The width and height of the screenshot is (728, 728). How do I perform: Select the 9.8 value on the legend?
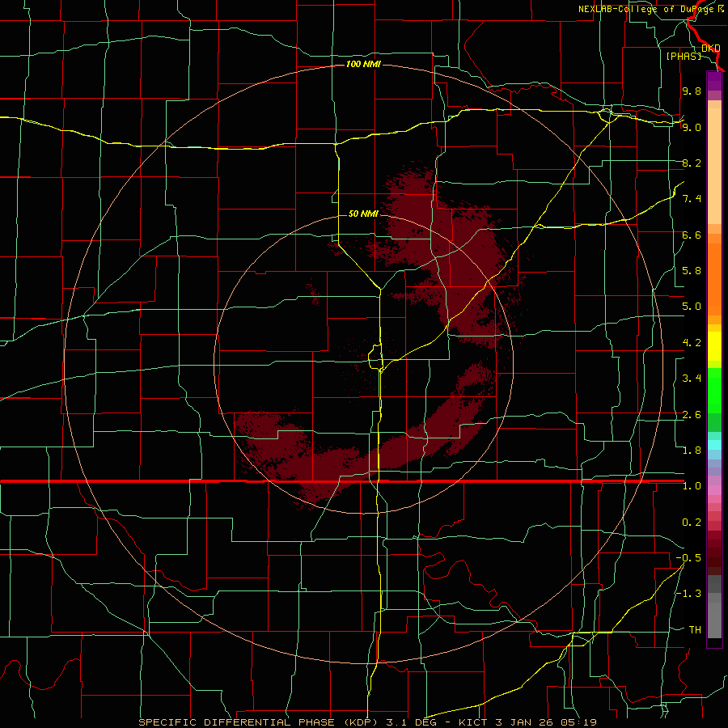point(692,91)
